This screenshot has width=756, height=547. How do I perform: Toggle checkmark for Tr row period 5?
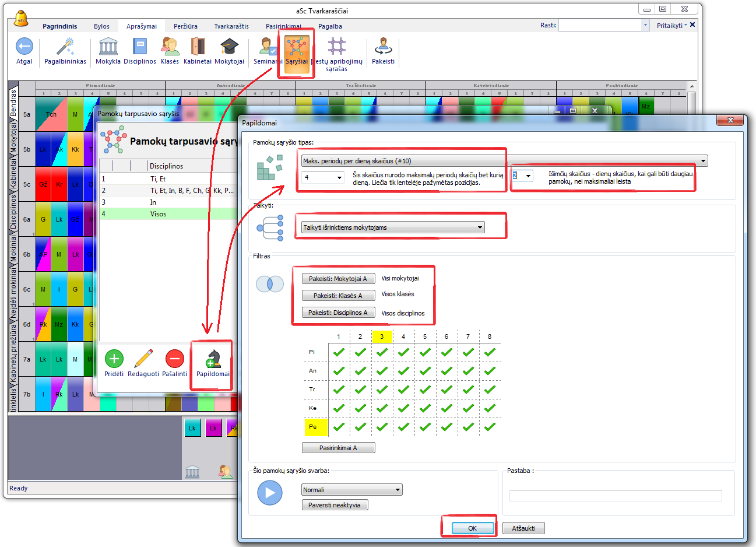(x=425, y=390)
